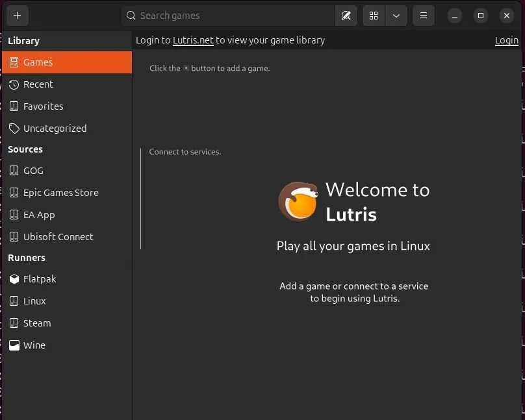This screenshot has height=420, width=525.
Task: Click the Wine runner icon
Action: pos(14,345)
